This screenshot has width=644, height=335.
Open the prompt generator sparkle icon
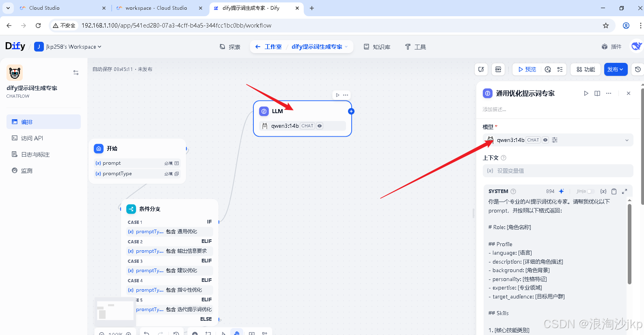point(561,191)
